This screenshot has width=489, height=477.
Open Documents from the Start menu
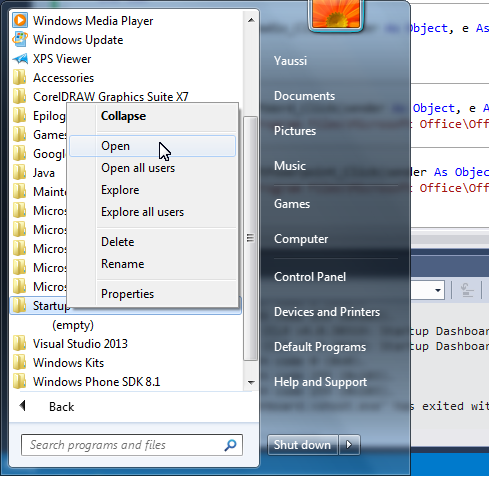(x=304, y=96)
